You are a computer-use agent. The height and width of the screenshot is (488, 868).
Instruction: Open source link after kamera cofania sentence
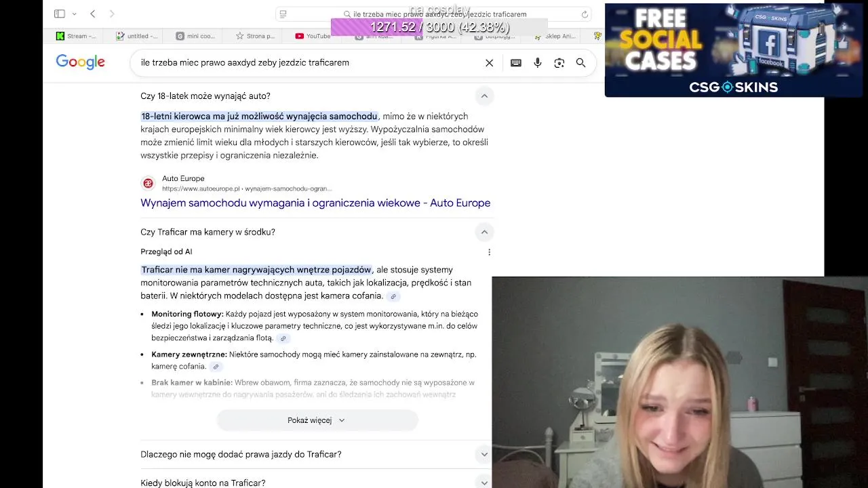click(393, 296)
